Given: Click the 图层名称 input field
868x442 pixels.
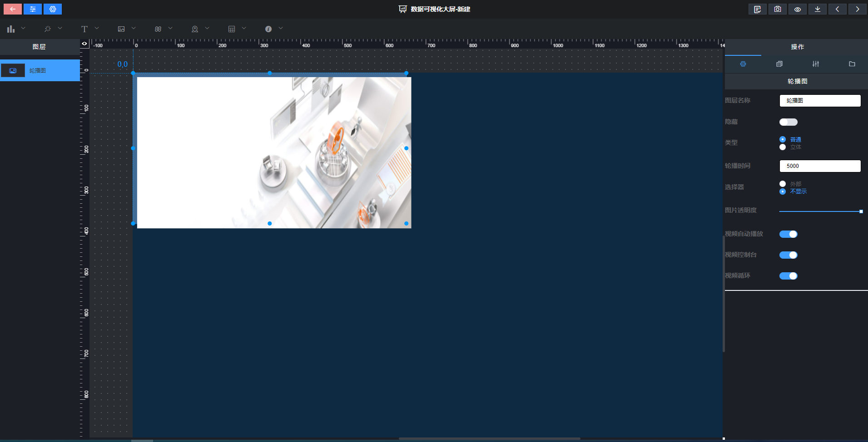Looking at the screenshot, I should [x=820, y=101].
